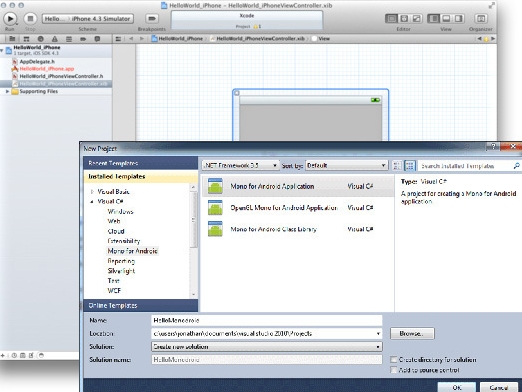
Task: Show the Debug navigator in Xcode
Action: (x=69, y=39)
